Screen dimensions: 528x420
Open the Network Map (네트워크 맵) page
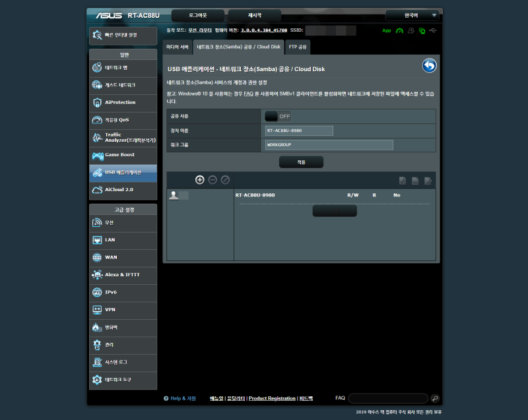click(x=123, y=68)
